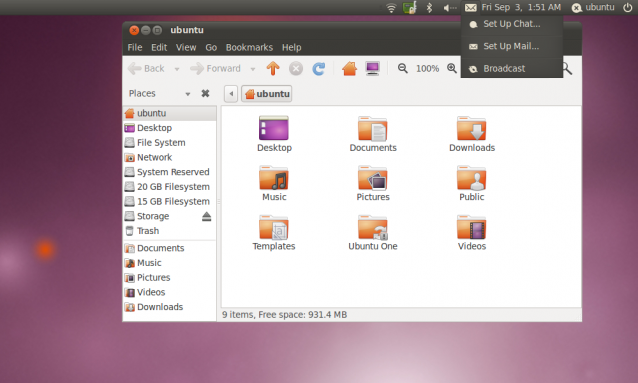Expand the Places sidebar dropdown
Viewport: 638px width, 383px height.
pos(188,94)
